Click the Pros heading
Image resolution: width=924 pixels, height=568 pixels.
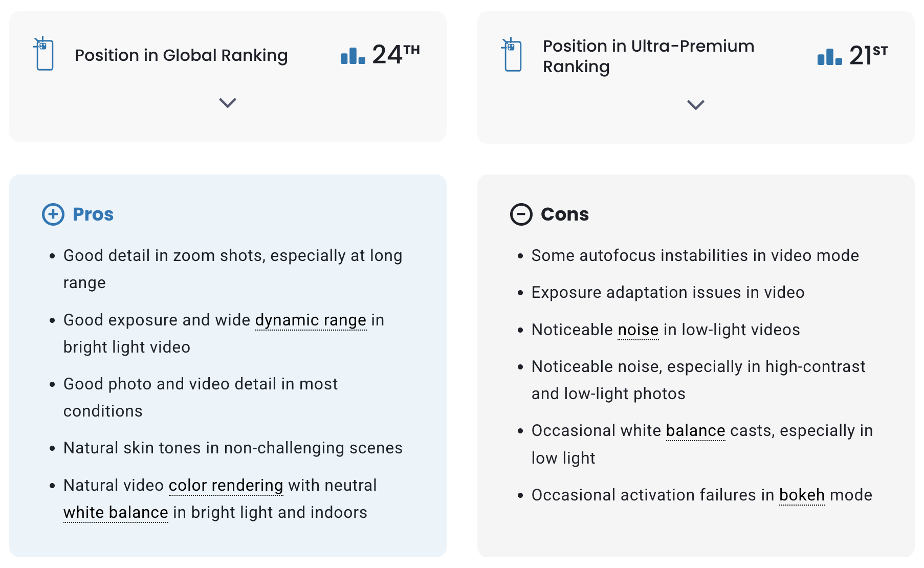click(x=93, y=214)
